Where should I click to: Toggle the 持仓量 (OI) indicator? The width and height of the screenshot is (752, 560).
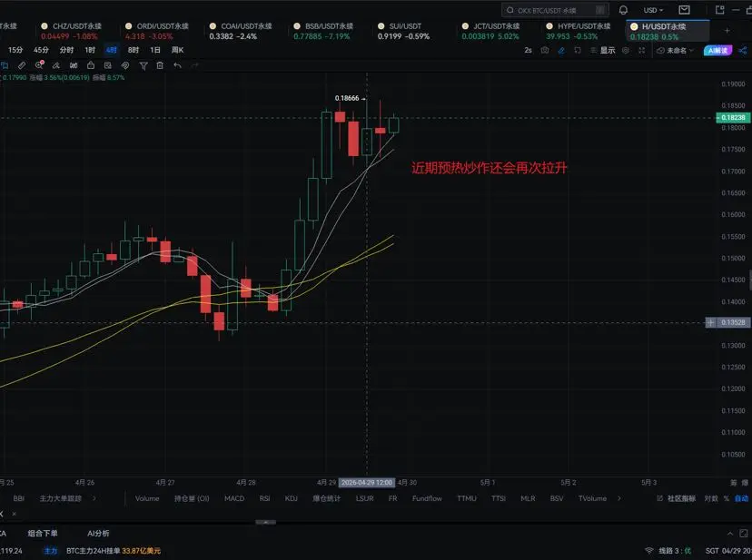point(192,498)
